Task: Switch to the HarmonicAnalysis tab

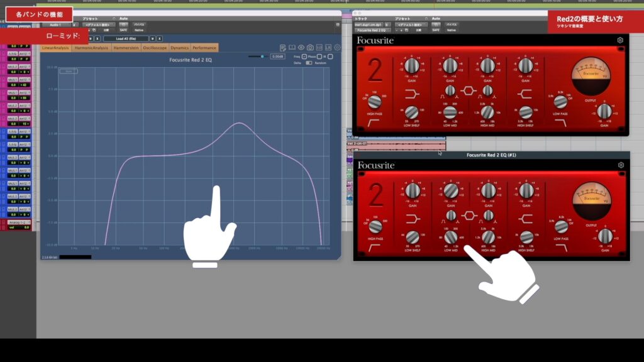Action: pos(91,48)
